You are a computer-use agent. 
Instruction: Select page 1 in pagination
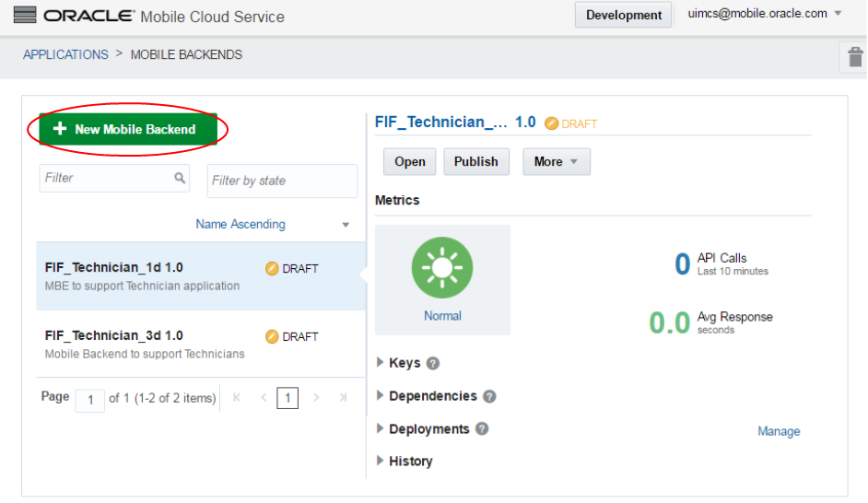coord(287,398)
